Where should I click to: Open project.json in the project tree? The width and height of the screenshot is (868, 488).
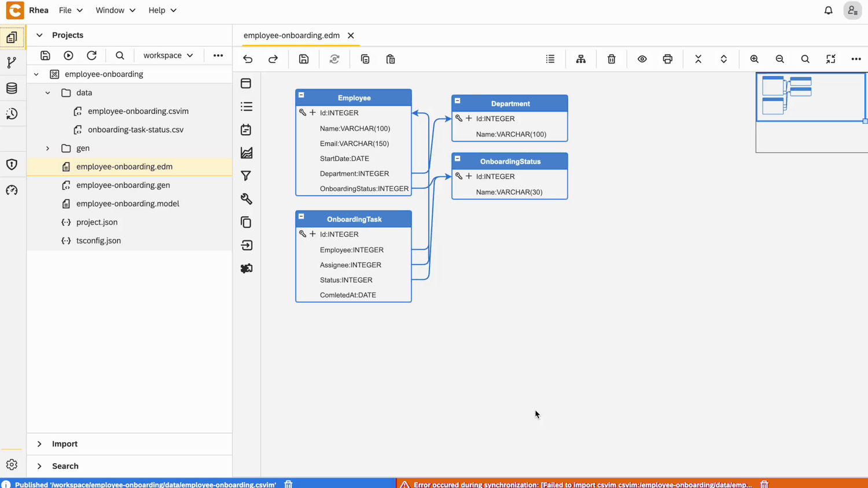[97, 222]
